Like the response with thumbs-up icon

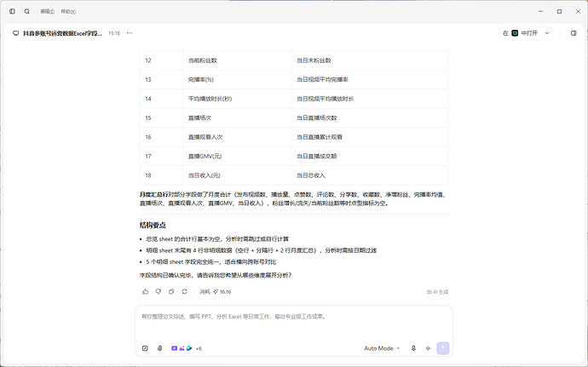coord(146,292)
